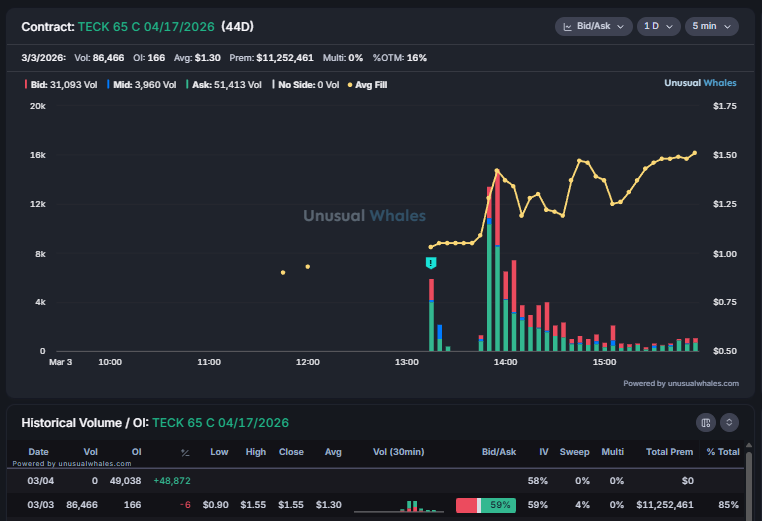Sort by the Close column header

pyautogui.click(x=291, y=452)
